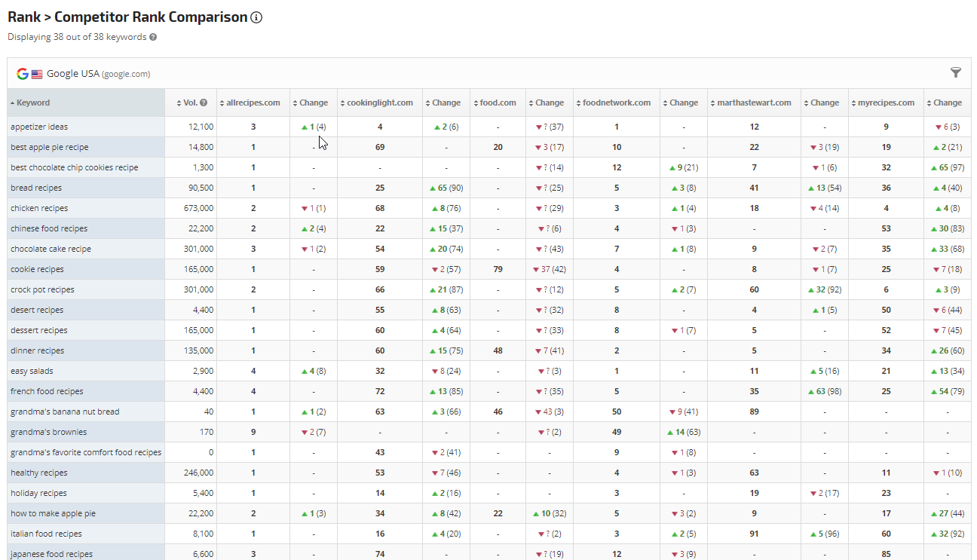
Task: Select the 'appetizer ideas' keyword row
Action: [39, 127]
